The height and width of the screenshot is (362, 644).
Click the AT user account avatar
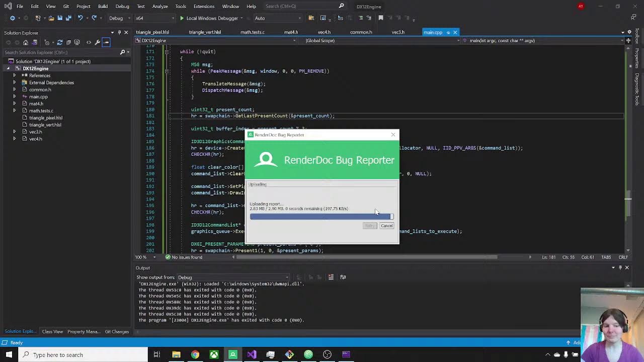pyautogui.click(x=581, y=6)
